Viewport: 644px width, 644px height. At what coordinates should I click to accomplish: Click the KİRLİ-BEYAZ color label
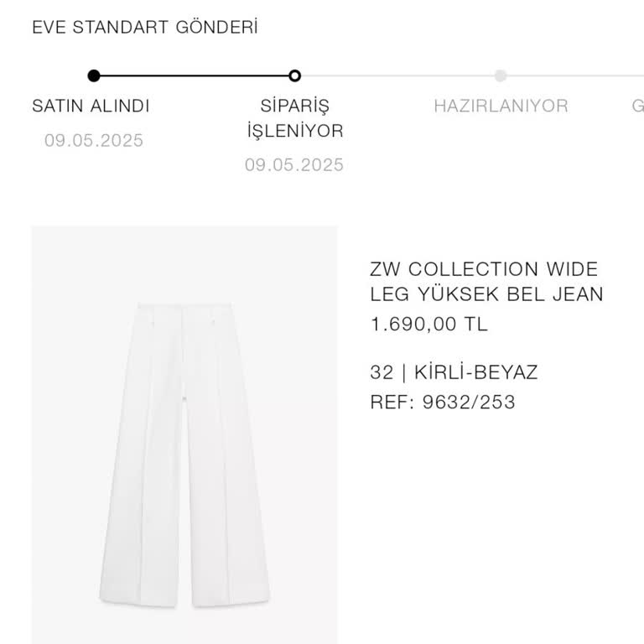(x=475, y=372)
